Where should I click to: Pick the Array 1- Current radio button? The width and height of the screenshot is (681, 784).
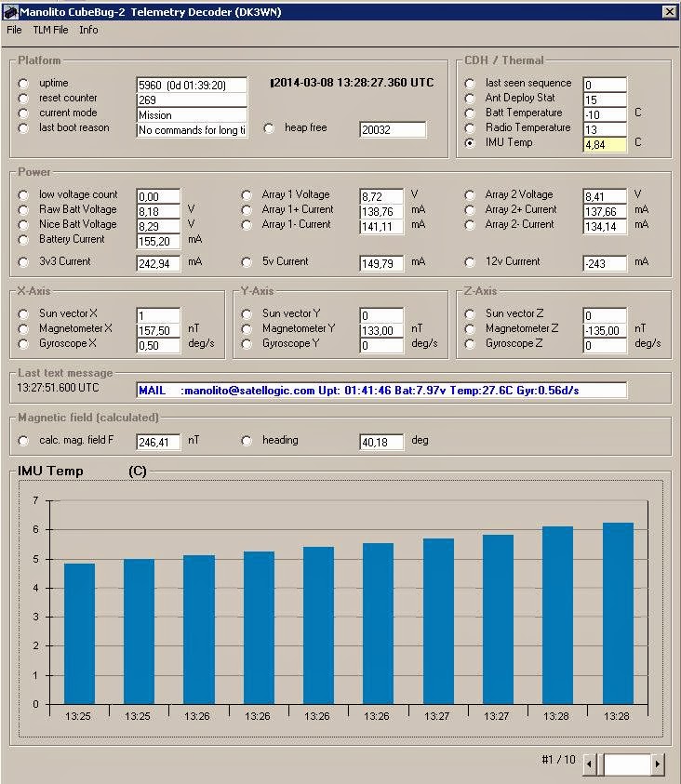[x=246, y=225]
